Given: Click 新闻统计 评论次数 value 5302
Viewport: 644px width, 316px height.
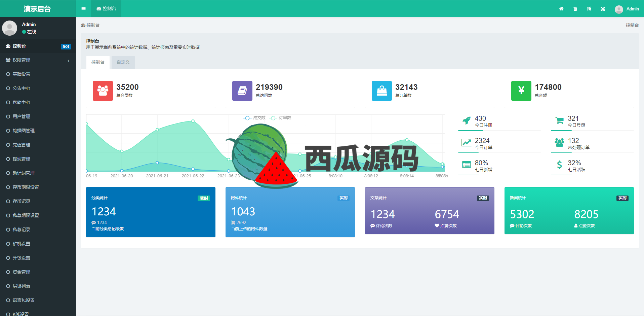Looking at the screenshot, I should (522, 214).
